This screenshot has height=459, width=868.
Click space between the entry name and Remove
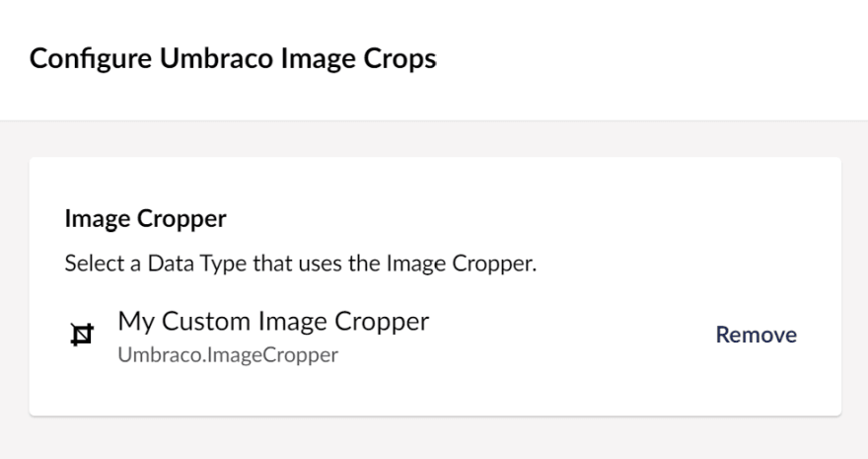(570, 335)
